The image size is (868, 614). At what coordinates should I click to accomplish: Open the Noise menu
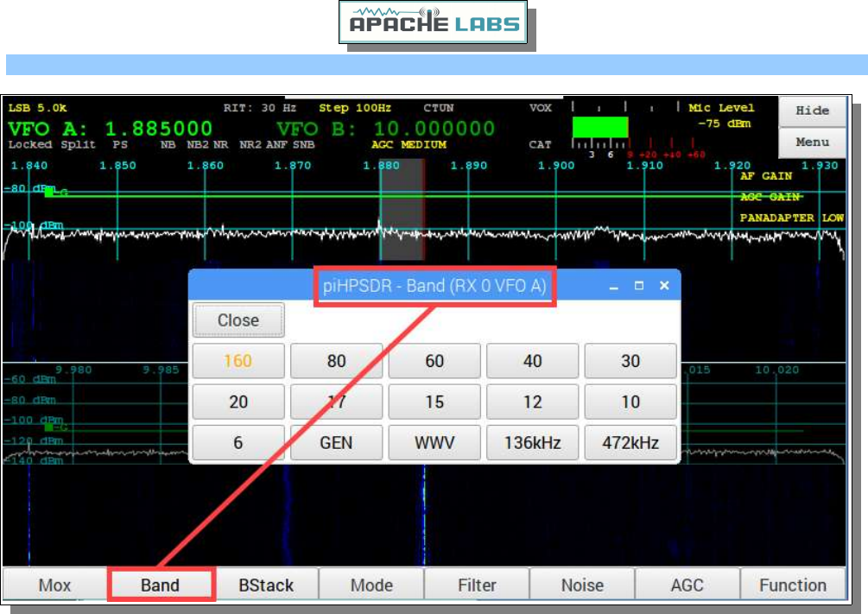click(x=582, y=585)
